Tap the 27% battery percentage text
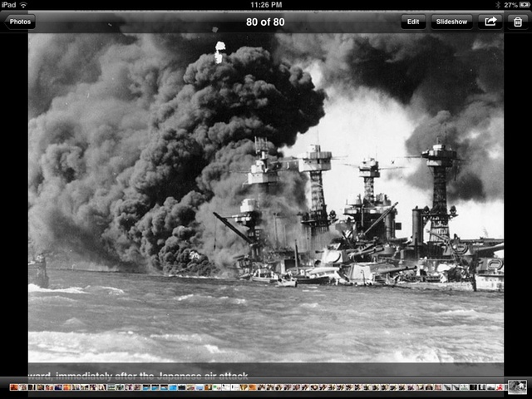The image size is (532, 399). 510,5
